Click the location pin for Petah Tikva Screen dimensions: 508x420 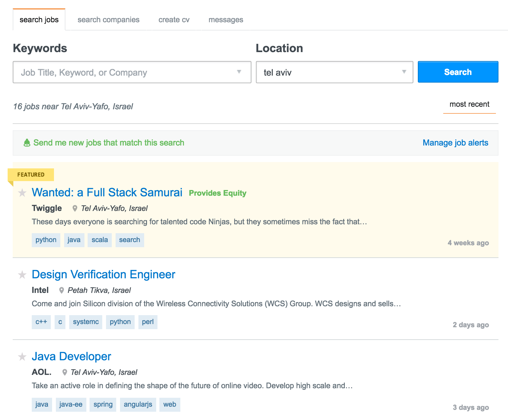tap(61, 290)
